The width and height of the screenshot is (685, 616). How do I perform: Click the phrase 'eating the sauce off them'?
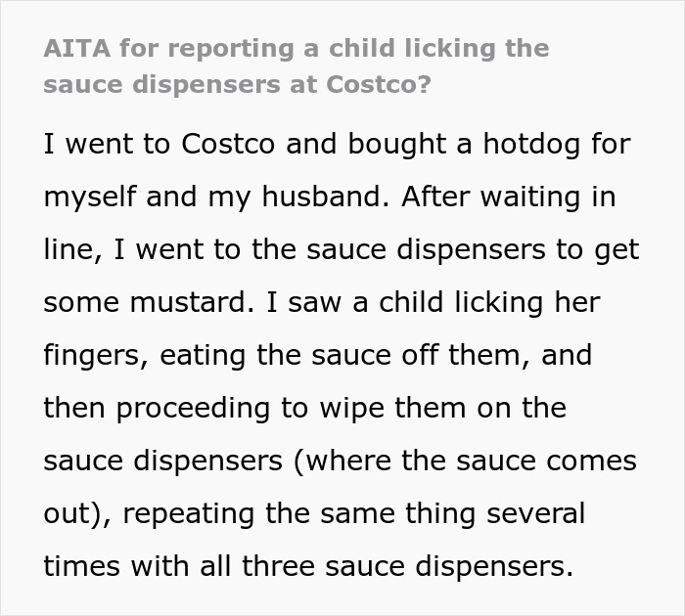click(x=343, y=355)
